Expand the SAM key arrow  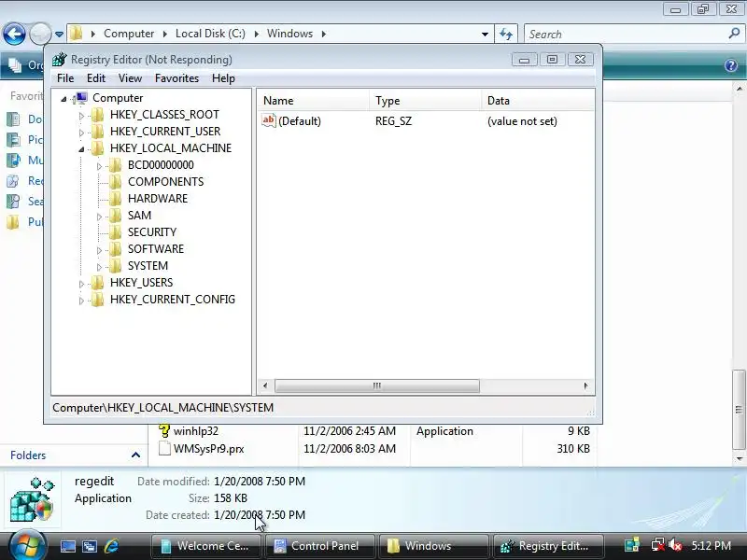[99, 217]
